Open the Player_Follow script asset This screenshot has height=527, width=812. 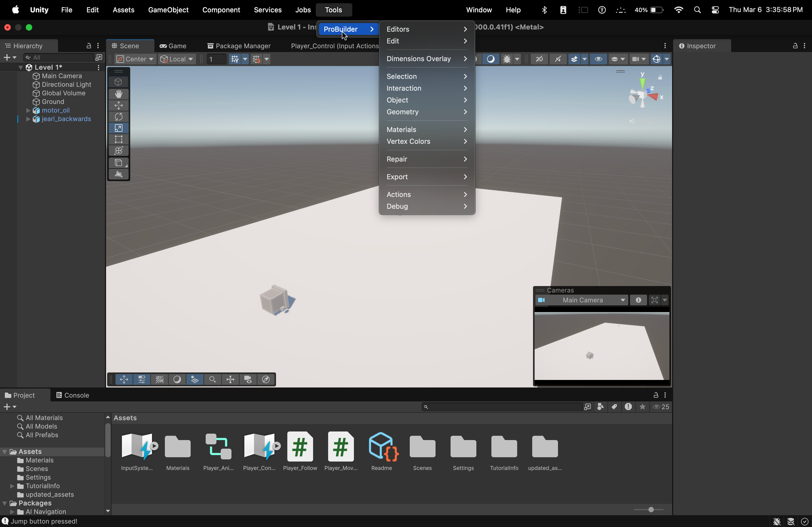(x=300, y=451)
